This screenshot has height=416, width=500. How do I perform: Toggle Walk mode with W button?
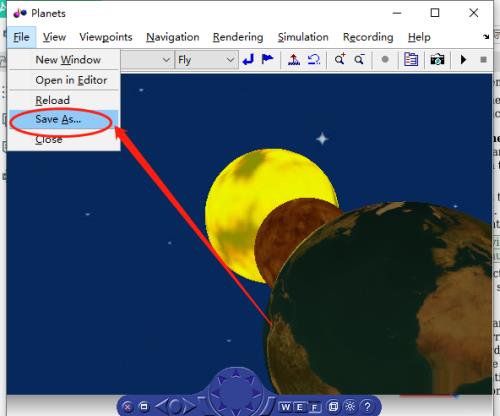[286, 407]
